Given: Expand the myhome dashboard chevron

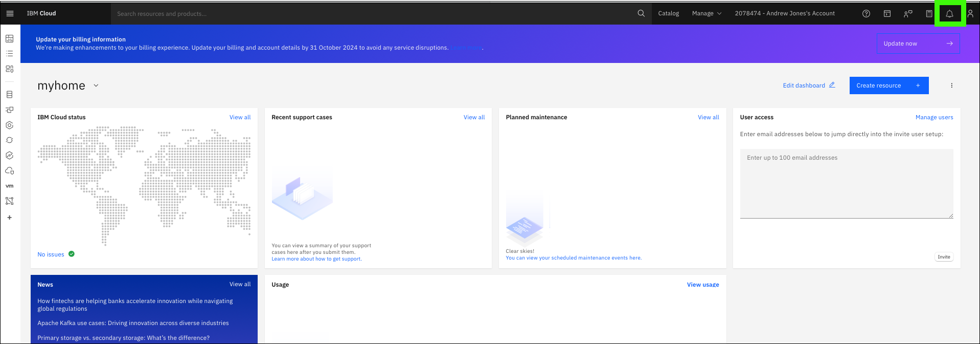Looking at the screenshot, I should [96, 85].
